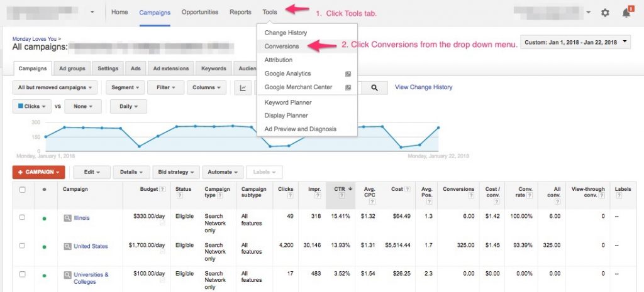Switch to the Keywords tab
This screenshot has width=644, height=292.
coord(214,68)
